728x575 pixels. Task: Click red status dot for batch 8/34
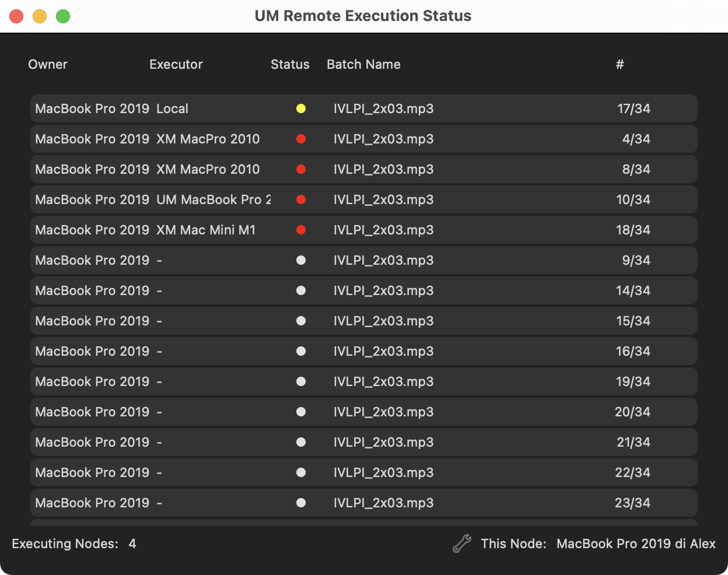coord(301,169)
